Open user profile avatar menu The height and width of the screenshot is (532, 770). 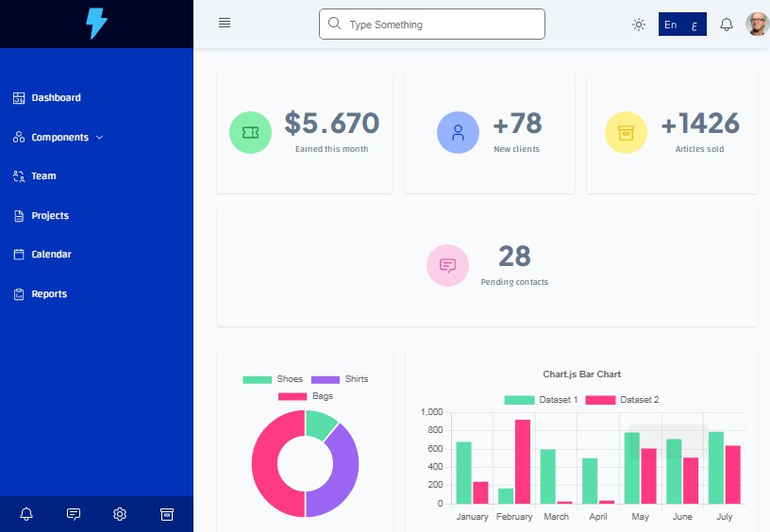pos(757,25)
